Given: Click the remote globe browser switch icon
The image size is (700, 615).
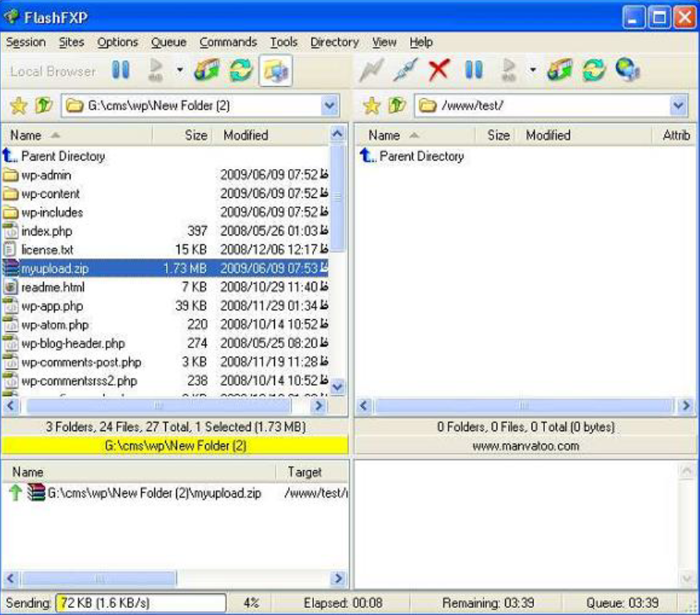Looking at the screenshot, I should [628, 70].
